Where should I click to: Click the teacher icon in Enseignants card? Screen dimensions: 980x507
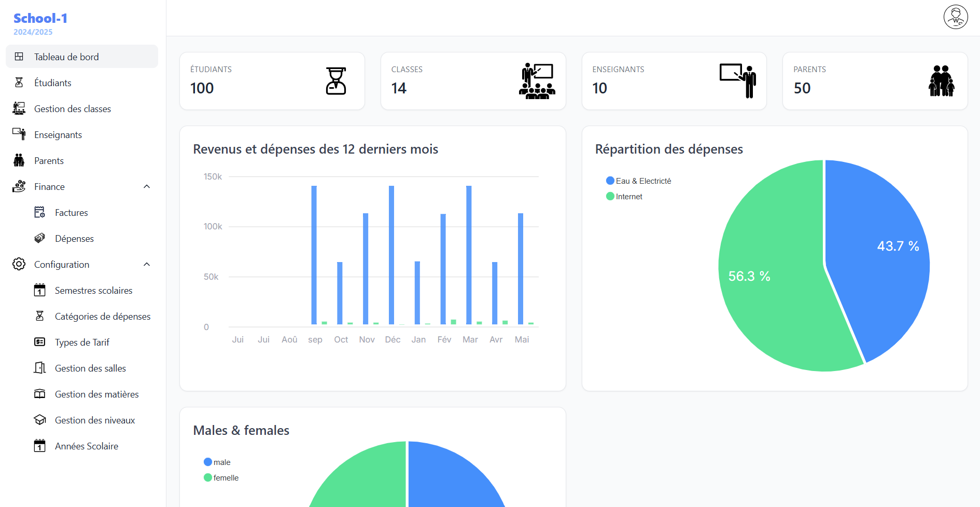point(738,81)
